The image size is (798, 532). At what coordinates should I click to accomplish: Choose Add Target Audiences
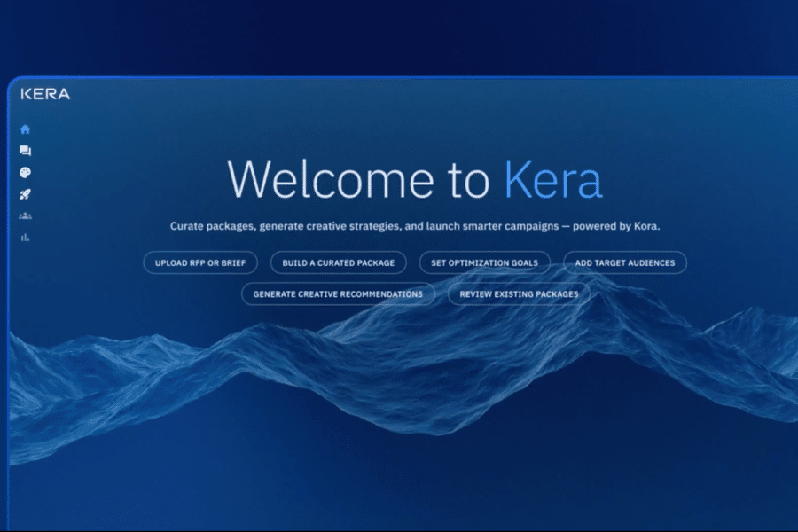pyautogui.click(x=624, y=262)
